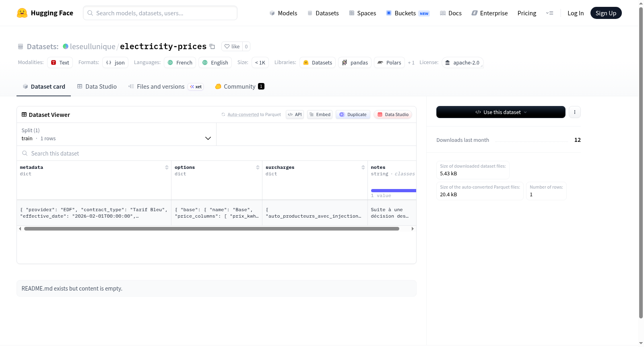Click the notes column value distribution bar
Viewport: 644px width, 347px height.
pos(393,191)
